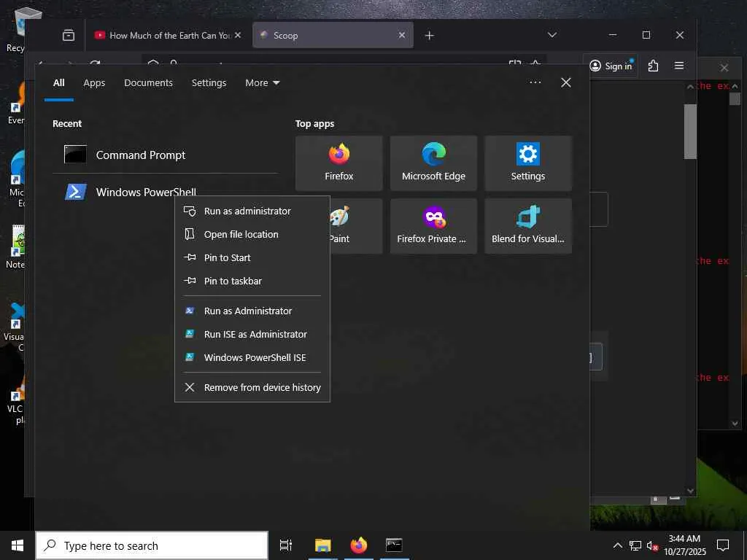The image size is (747, 560).
Task: Switch to the Documents search tab
Action: [x=148, y=83]
